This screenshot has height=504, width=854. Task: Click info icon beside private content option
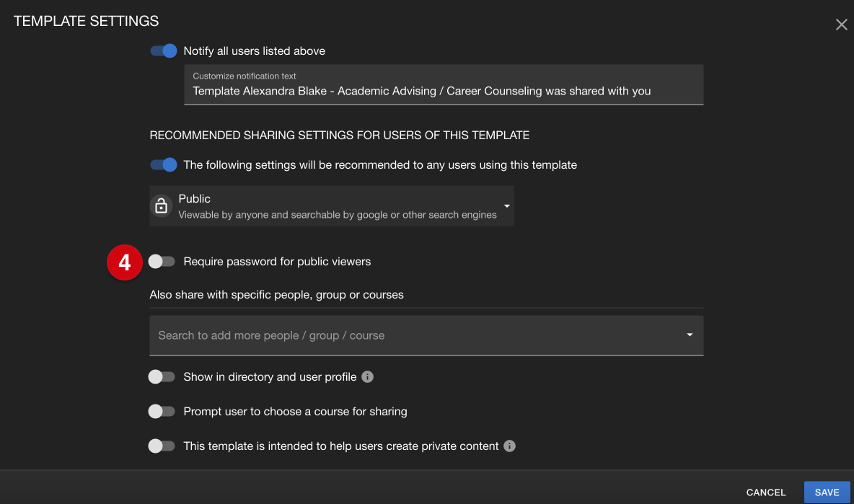[x=509, y=446]
